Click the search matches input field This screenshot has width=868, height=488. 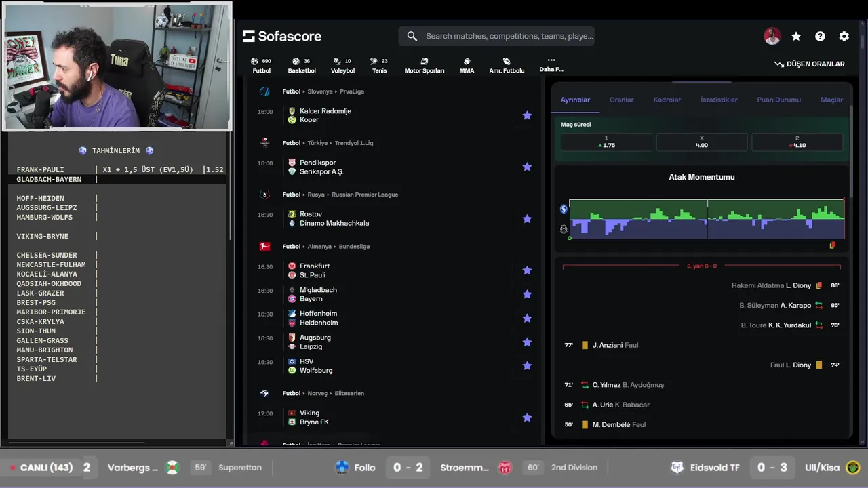[496, 36]
